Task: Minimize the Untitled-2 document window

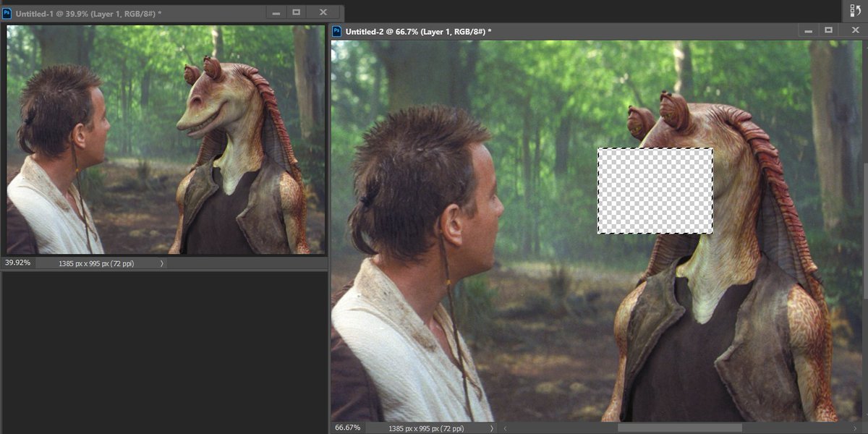Action: pyautogui.click(x=809, y=31)
